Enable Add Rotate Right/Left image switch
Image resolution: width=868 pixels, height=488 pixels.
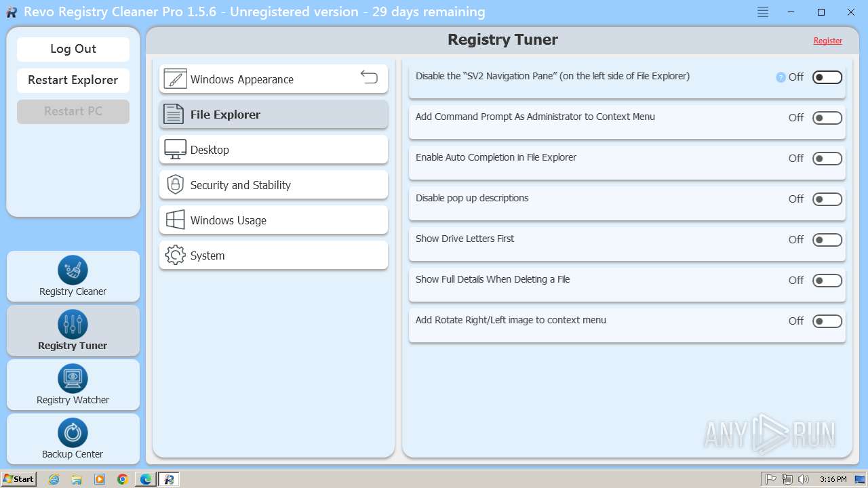(827, 321)
